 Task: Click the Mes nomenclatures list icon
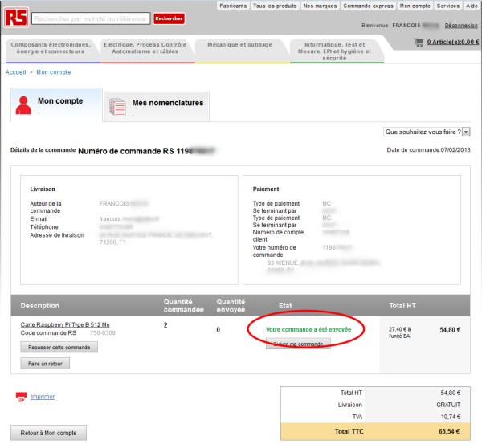[117, 107]
